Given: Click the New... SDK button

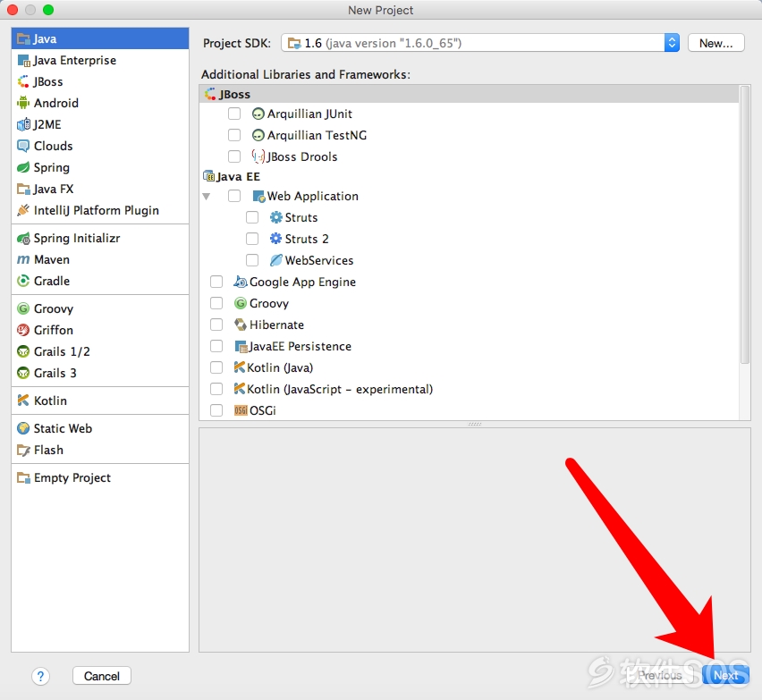Looking at the screenshot, I should (x=715, y=43).
